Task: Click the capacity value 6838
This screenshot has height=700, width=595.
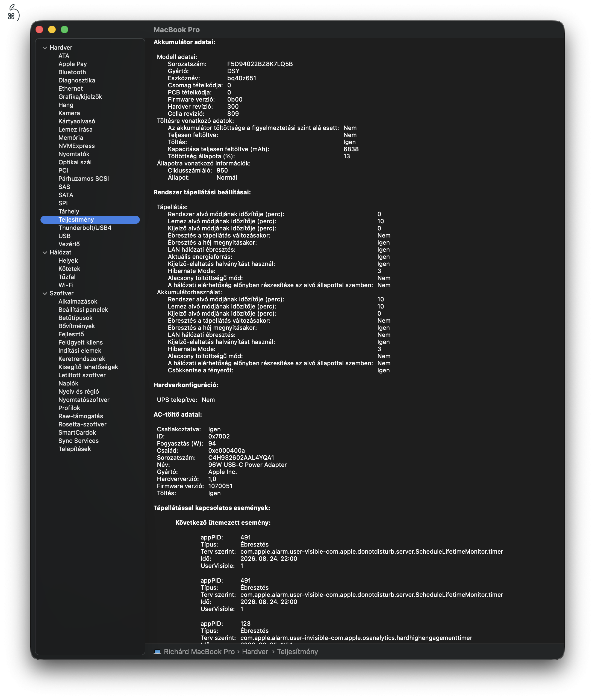Action: point(351,149)
